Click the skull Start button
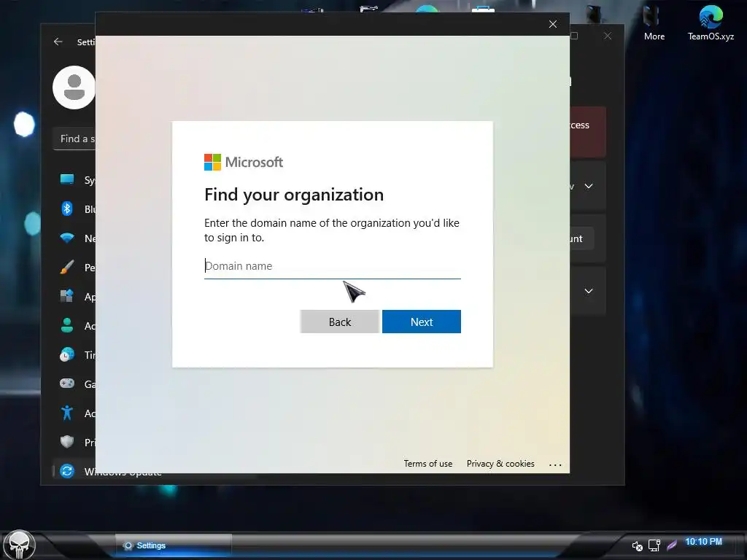 click(x=19, y=545)
